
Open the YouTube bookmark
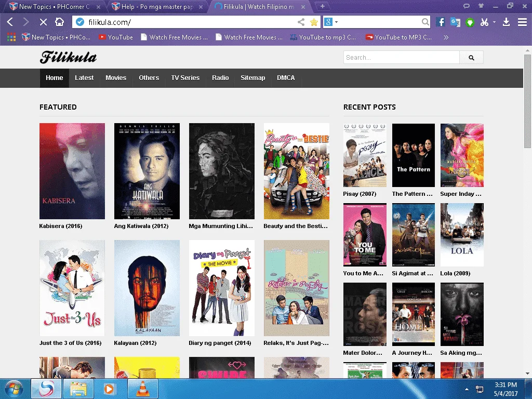116,37
